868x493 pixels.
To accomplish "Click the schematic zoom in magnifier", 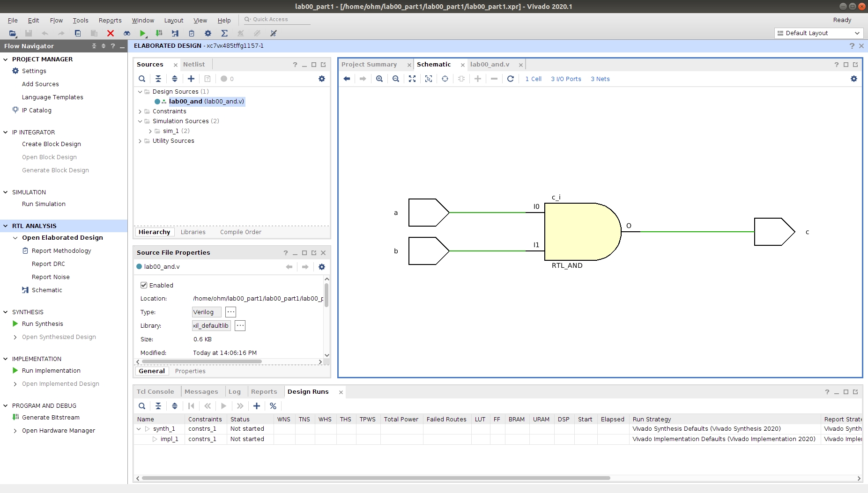I will [x=379, y=79].
